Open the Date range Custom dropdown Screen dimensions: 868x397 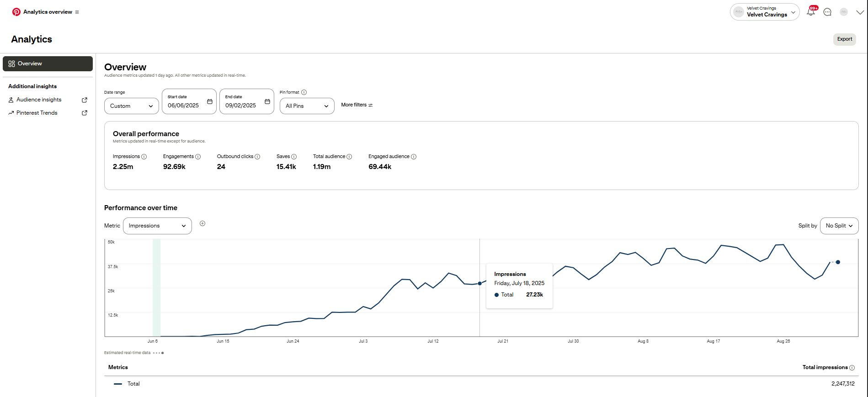coord(131,106)
